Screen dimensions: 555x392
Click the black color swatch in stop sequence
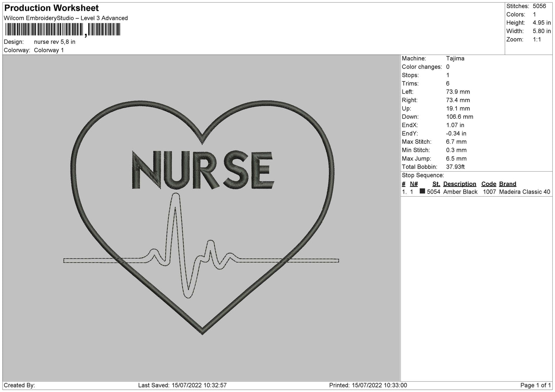click(422, 191)
